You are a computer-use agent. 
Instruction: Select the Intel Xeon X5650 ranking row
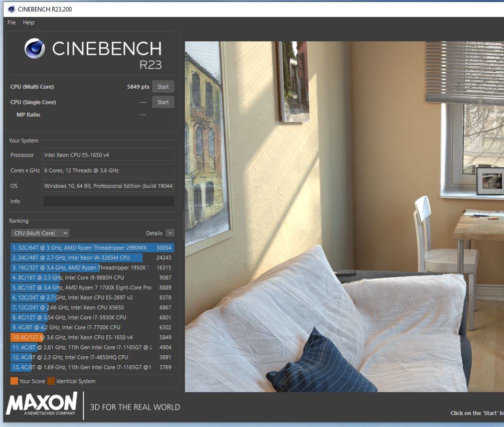[x=92, y=307]
